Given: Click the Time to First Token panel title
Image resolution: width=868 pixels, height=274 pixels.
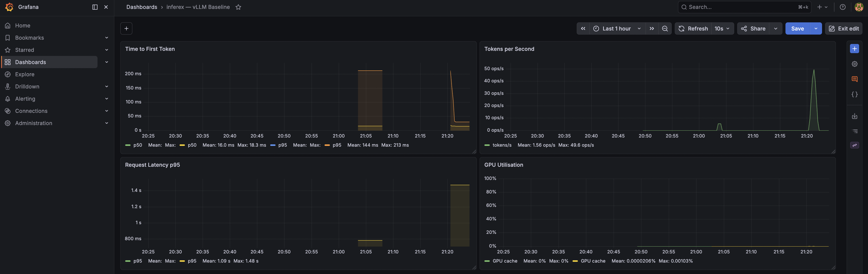Looking at the screenshot, I should (x=150, y=49).
